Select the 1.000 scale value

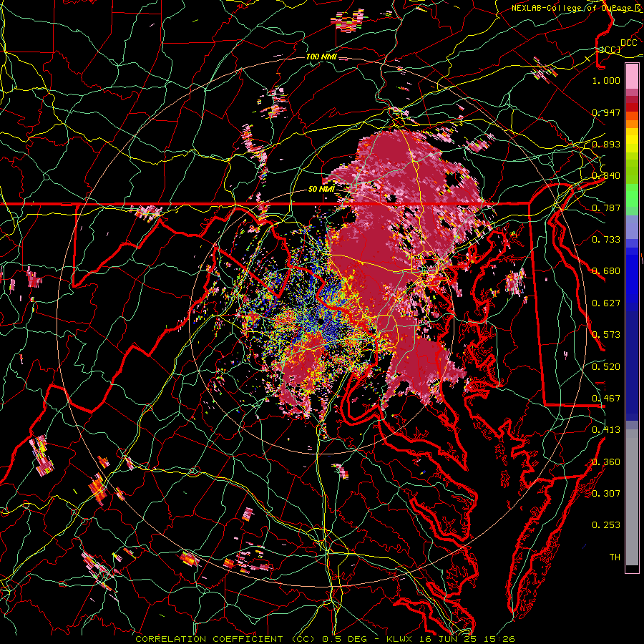click(x=606, y=80)
